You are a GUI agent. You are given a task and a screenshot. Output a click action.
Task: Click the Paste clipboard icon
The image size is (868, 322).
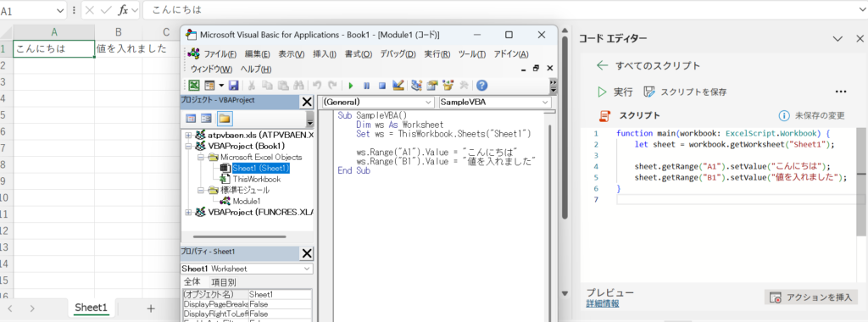(283, 86)
